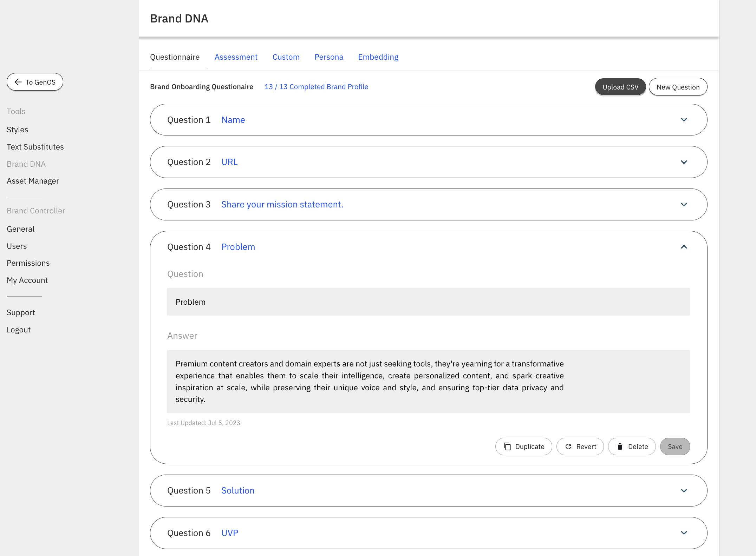
Task: Go to the Embedding tab
Action: click(x=378, y=57)
